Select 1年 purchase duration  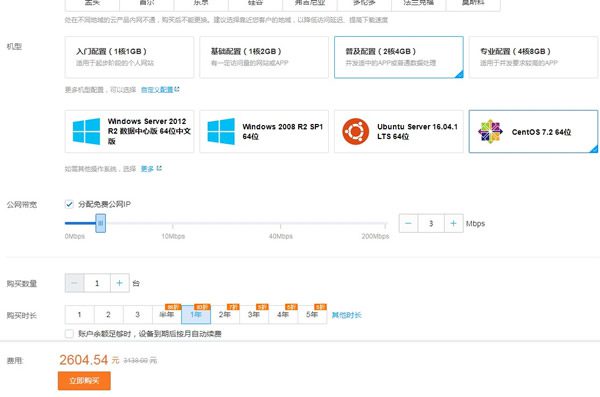point(196,315)
